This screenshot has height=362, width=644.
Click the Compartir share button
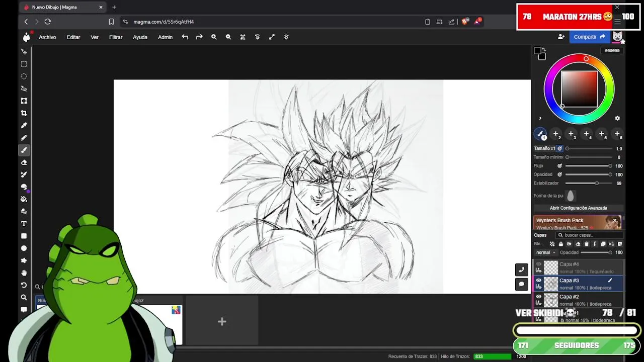589,37
